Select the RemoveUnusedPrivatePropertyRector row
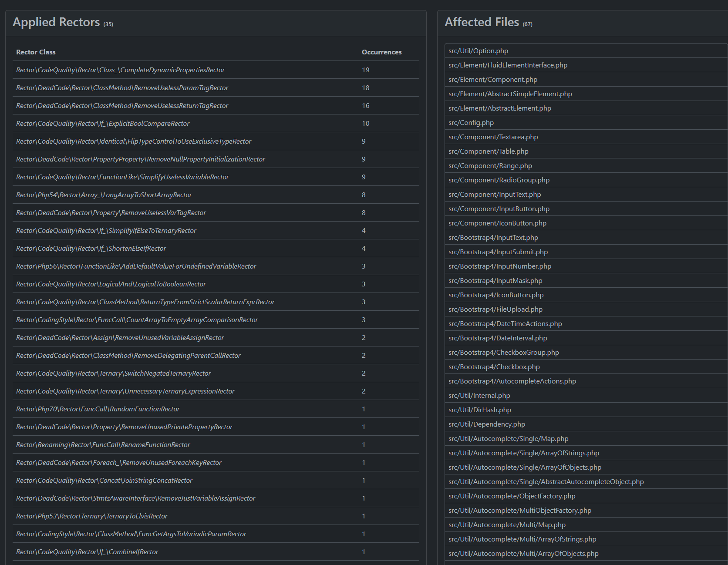Viewport: 728px width, 565px height. pyautogui.click(x=216, y=427)
